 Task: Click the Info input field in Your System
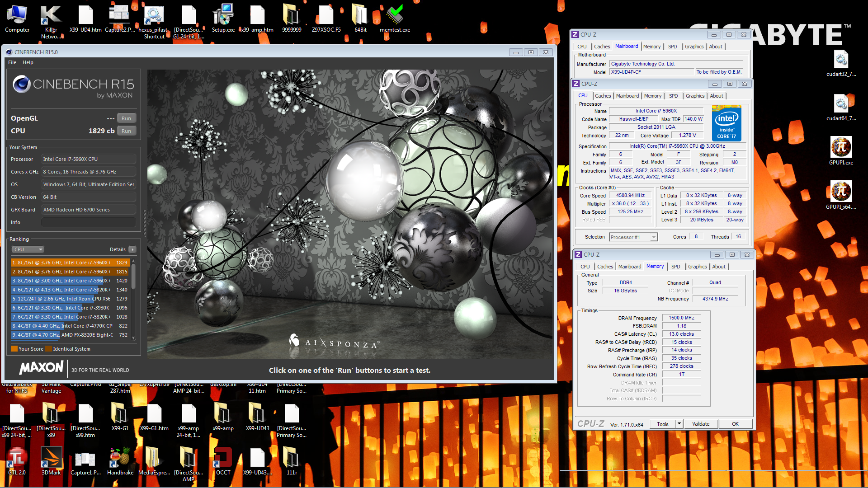click(x=88, y=222)
